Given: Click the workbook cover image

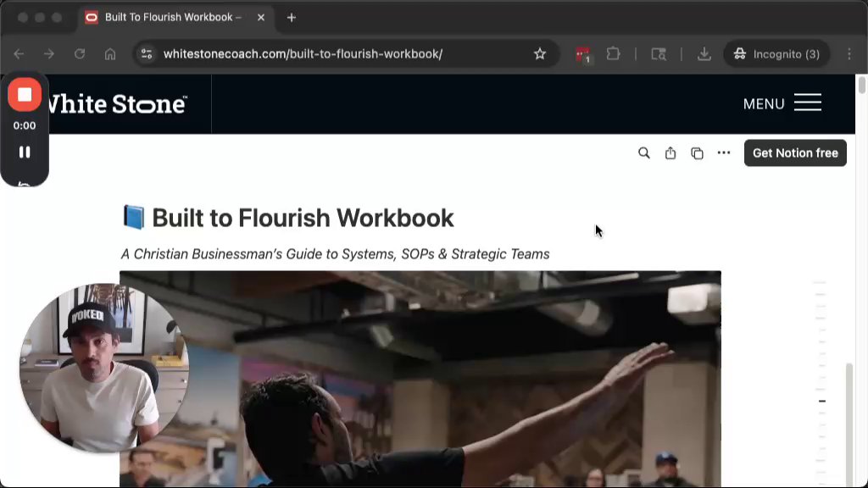Looking at the screenshot, I should coord(420,379).
